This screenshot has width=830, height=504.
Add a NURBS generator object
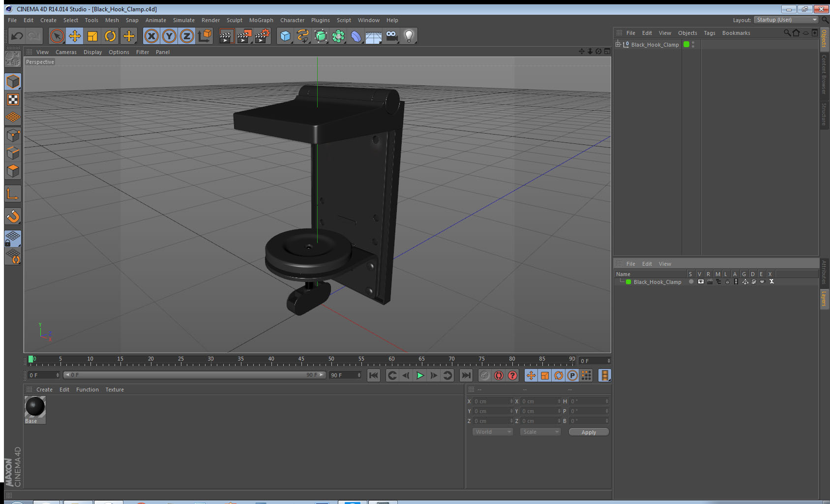[321, 36]
